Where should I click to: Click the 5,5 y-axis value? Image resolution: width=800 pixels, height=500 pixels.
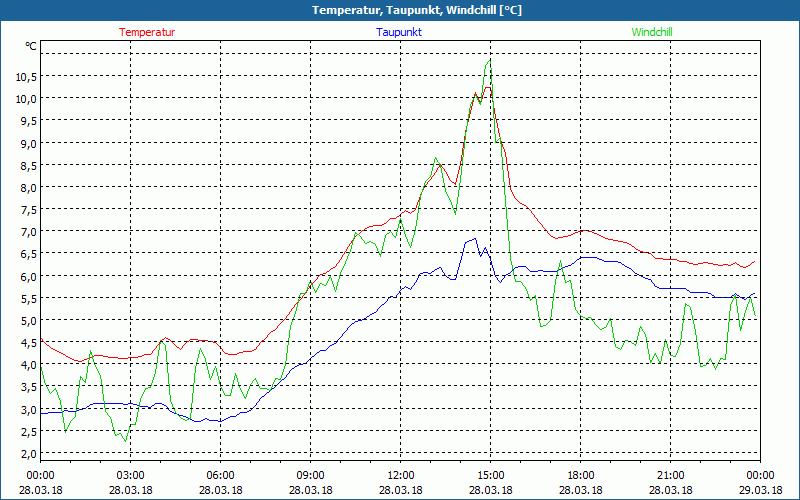pyautogui.click(x=28, y=298)
